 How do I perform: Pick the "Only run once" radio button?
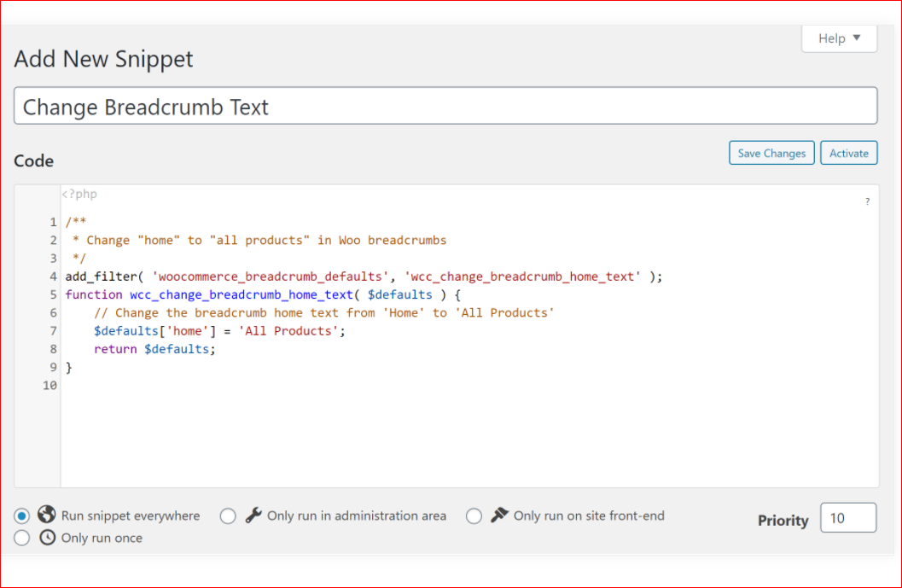[22, 539]
